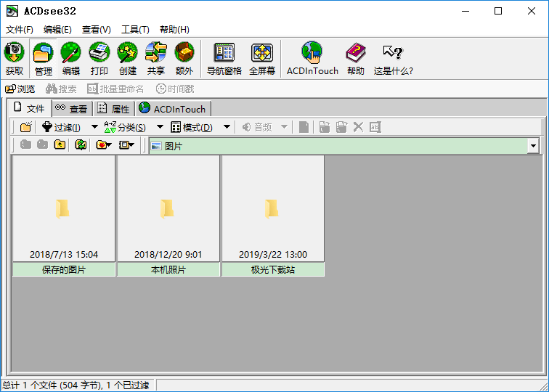The height and width of the screenshot is (392, 549).
Task: Click the 保存的图片 folder name label
Action: (64, 270)
